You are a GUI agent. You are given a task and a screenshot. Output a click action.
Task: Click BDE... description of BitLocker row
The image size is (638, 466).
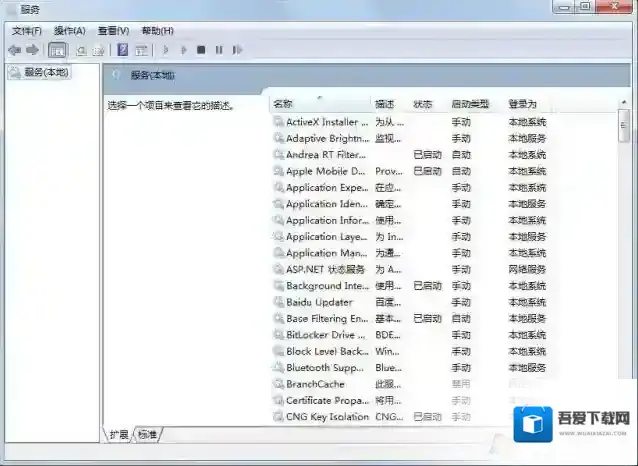tap(388, 335)
